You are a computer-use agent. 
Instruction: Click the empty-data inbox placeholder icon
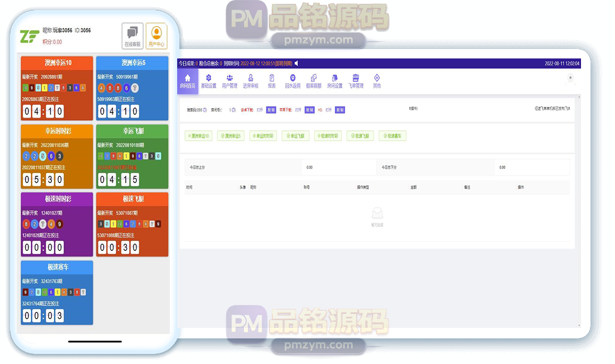[377, 213]
